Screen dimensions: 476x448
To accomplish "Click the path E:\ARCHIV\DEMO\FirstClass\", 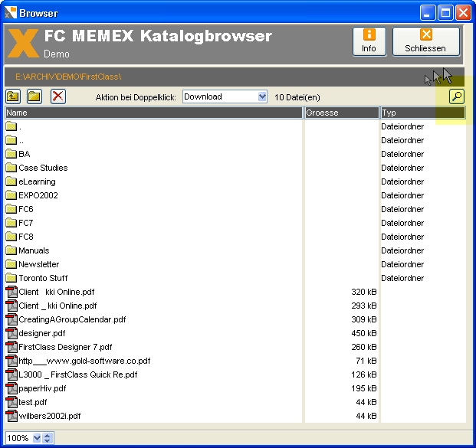I will point(68,77).
